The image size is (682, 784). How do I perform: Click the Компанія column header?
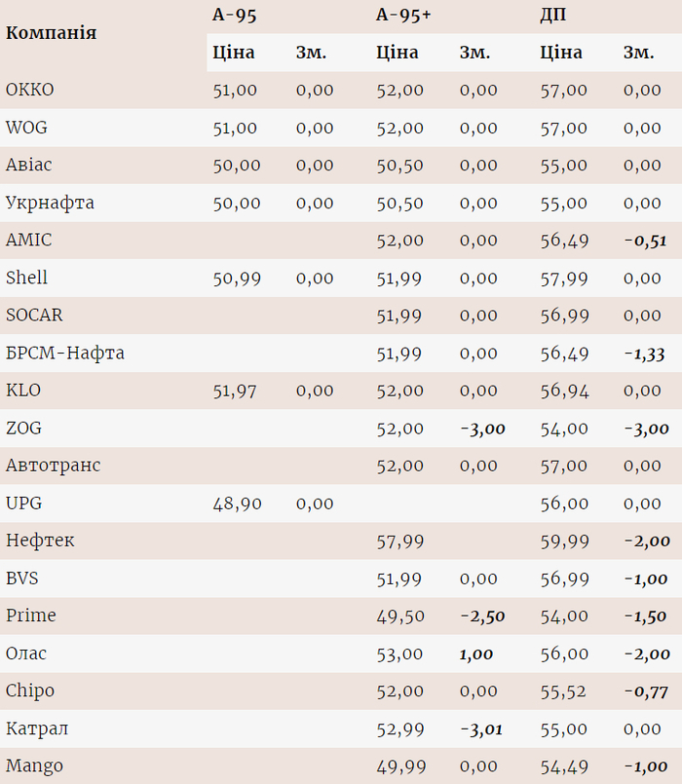coord(51,33)
